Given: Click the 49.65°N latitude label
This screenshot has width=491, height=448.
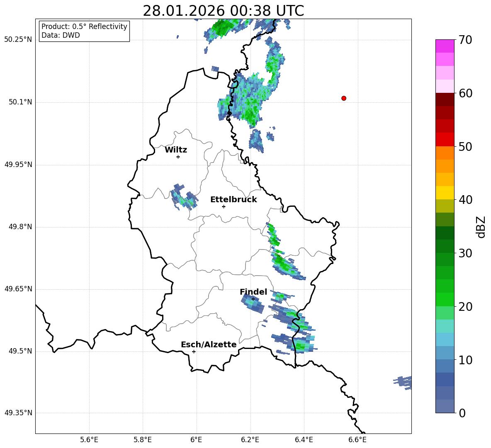Looking at the screenshot, I should tap(18, 289).
